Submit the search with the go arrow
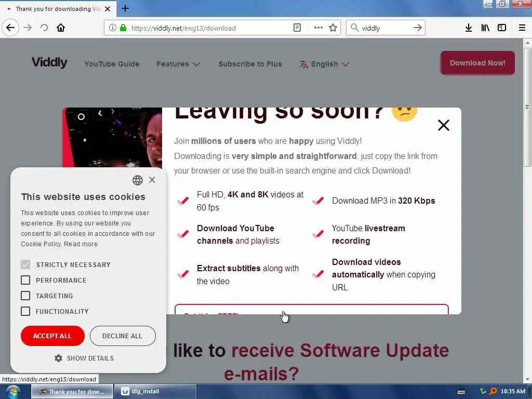The image size is (532, 399). (x=418, y=28)
